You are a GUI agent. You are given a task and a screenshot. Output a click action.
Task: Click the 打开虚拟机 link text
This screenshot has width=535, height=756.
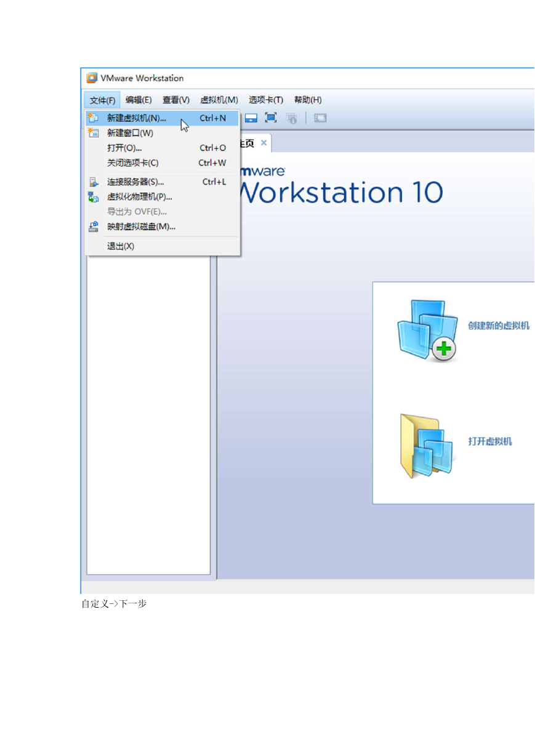[490, 441]
